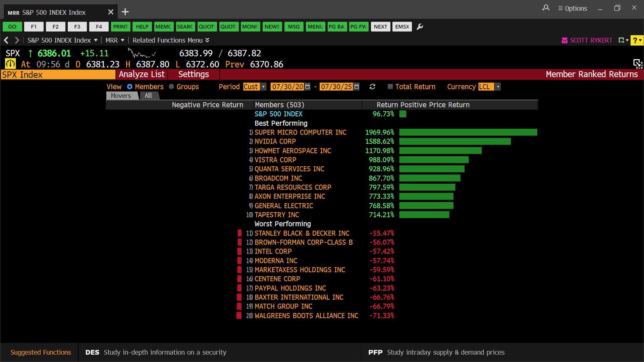Open calendar picker for start date

(x=308, y=87)
